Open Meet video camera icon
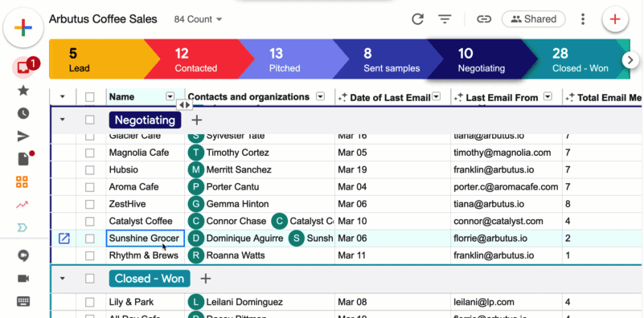This screenshot has height=318, width=644. click(x=23, y=279)
